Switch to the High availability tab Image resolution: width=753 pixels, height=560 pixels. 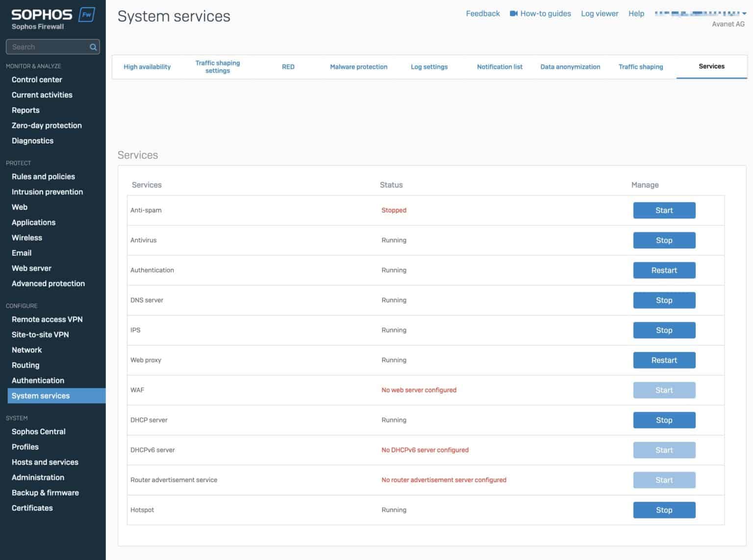147,67
